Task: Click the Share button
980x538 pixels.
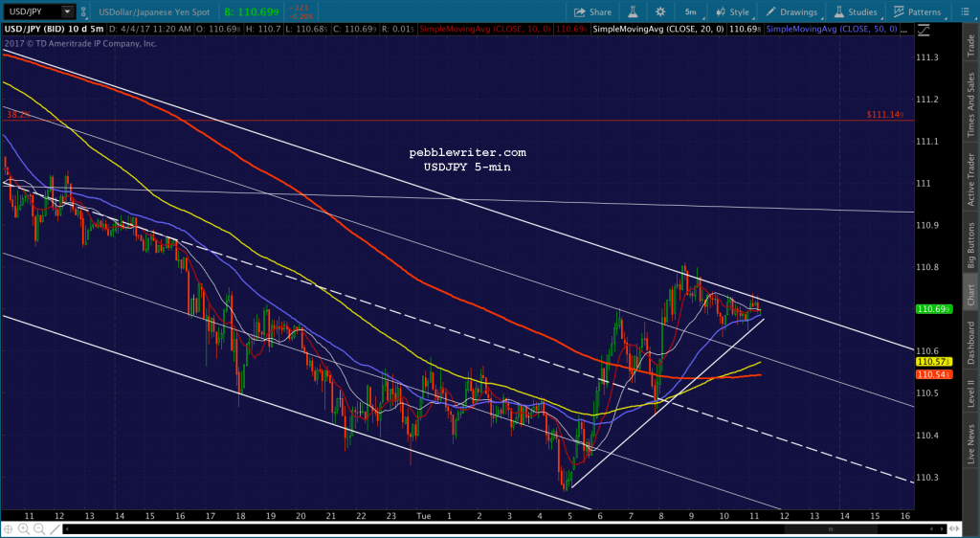Action: [x=592, y=11]
